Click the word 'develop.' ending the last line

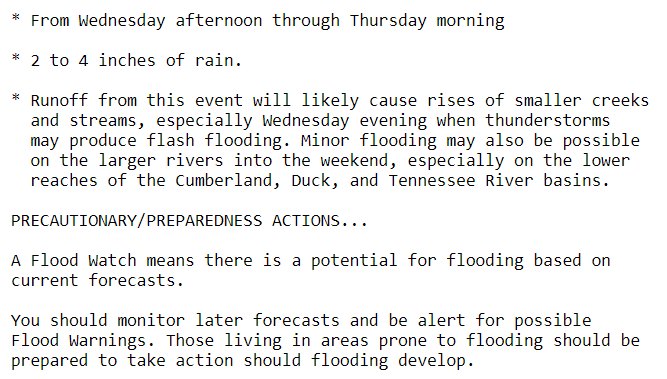436,361
